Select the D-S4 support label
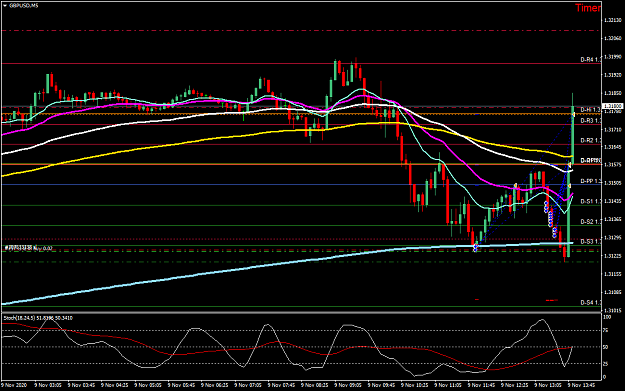Image resolution: width=625 pixels, height=391 pixels. tap(590, 303)
